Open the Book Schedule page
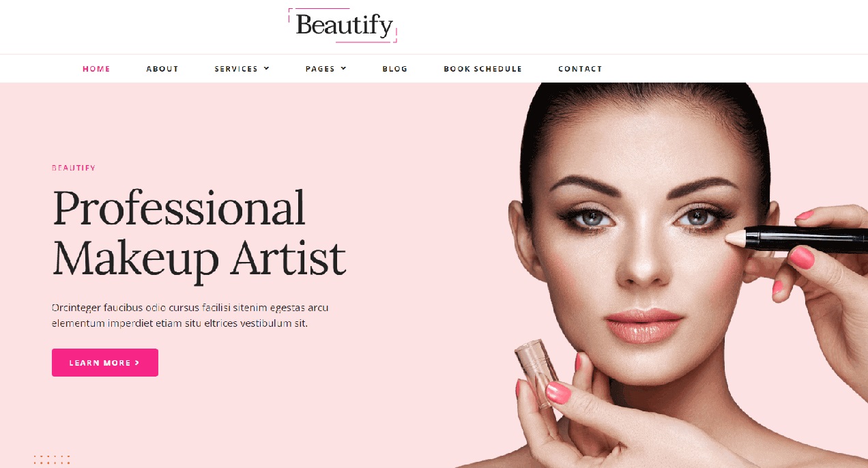The height and width of the screenshot is (468, 868). pos(482,69)
